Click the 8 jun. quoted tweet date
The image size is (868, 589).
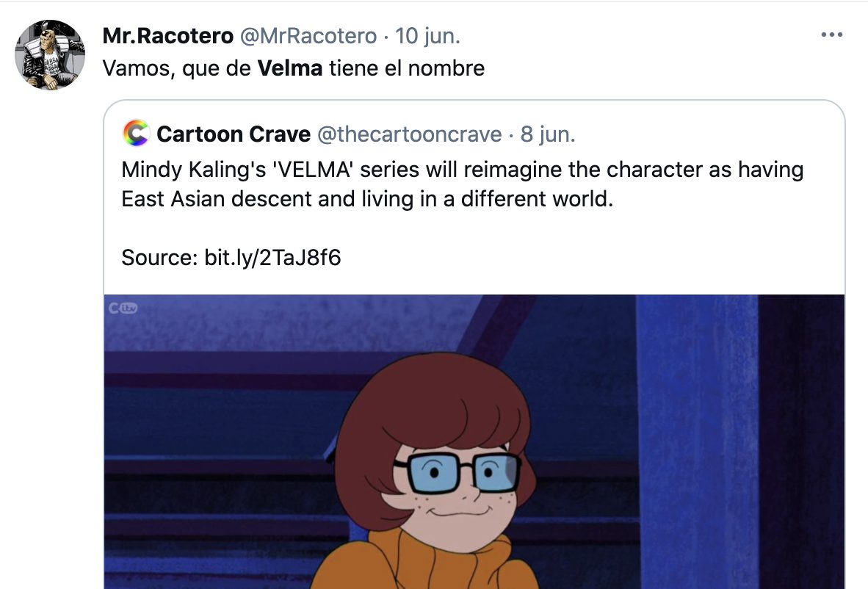548,134
